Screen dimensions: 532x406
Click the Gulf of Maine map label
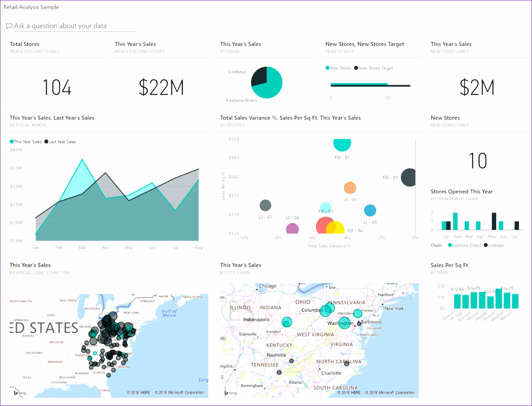[x=169, y=313]
